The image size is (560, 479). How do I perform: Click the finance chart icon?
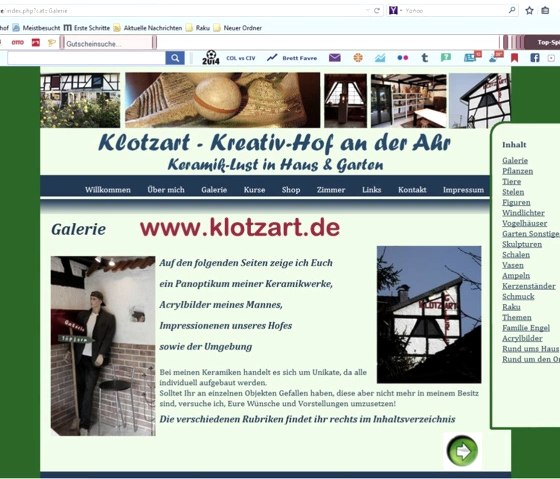[380, 58]
